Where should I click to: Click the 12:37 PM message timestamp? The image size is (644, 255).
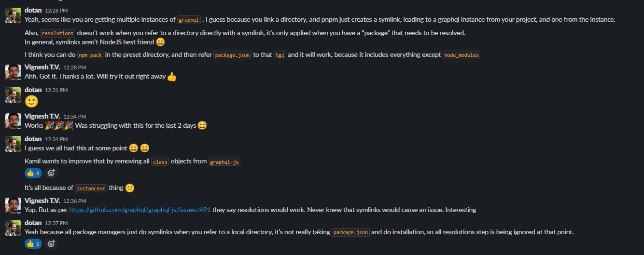tap(56, 223)
